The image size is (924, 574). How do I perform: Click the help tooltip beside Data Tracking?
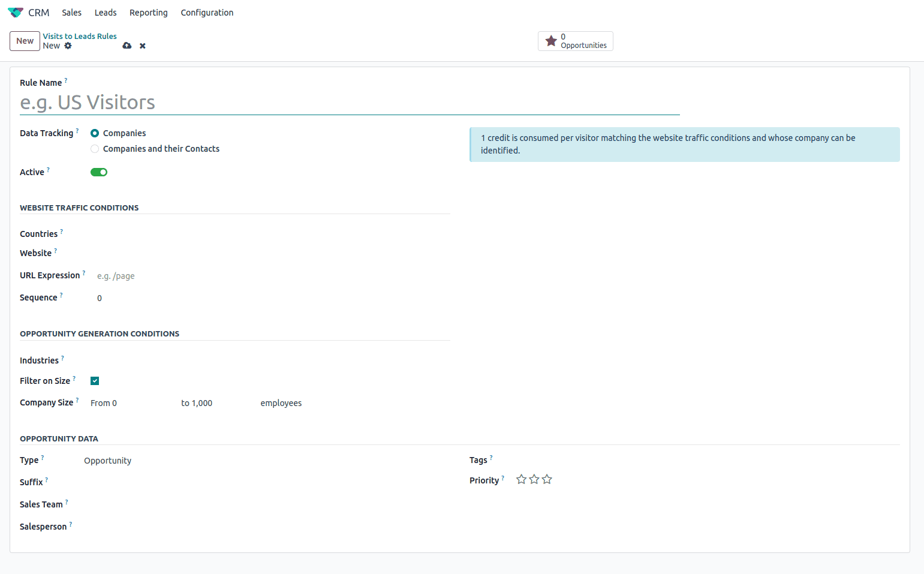[77, 130]
